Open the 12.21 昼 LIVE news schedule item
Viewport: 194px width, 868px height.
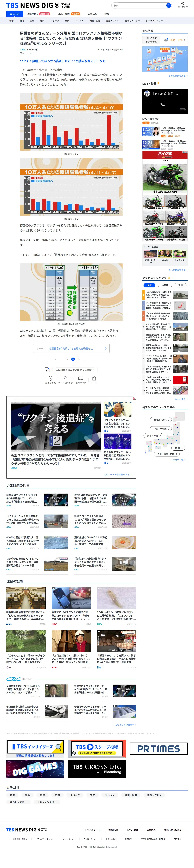(165, 132)
